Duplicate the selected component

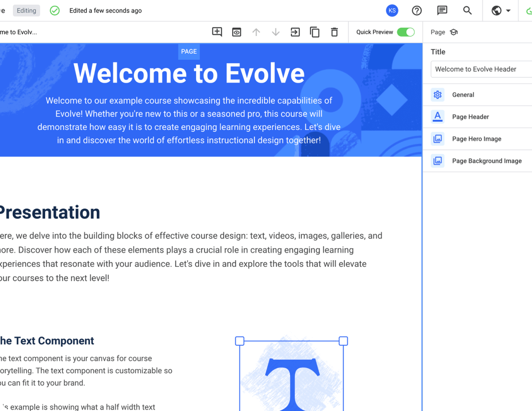point(314,32)
